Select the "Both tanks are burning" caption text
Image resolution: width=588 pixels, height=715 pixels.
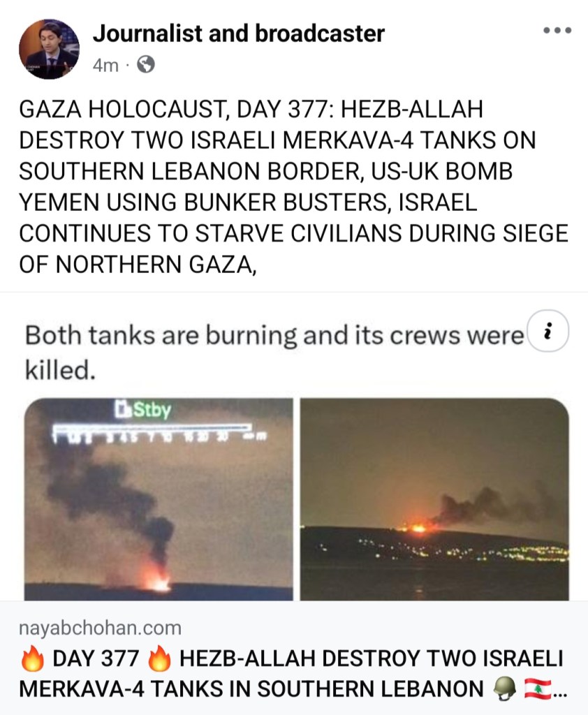tap(274, 352)
